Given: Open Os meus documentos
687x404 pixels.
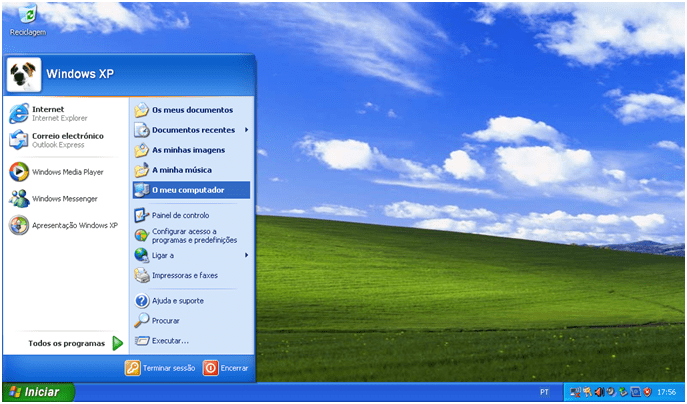Looking at the screenshot, I should (192, 110).
